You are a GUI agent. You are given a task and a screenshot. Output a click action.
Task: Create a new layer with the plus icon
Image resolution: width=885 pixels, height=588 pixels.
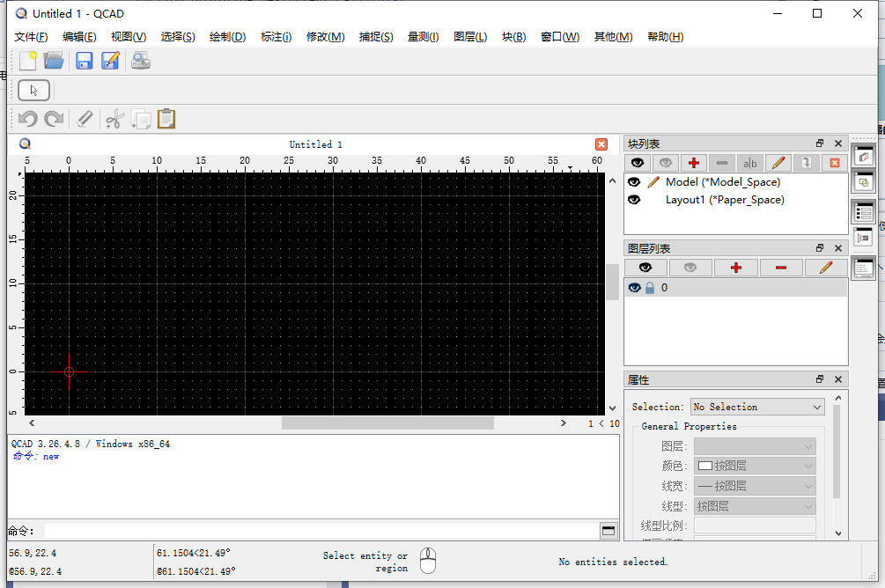[735, 268]
